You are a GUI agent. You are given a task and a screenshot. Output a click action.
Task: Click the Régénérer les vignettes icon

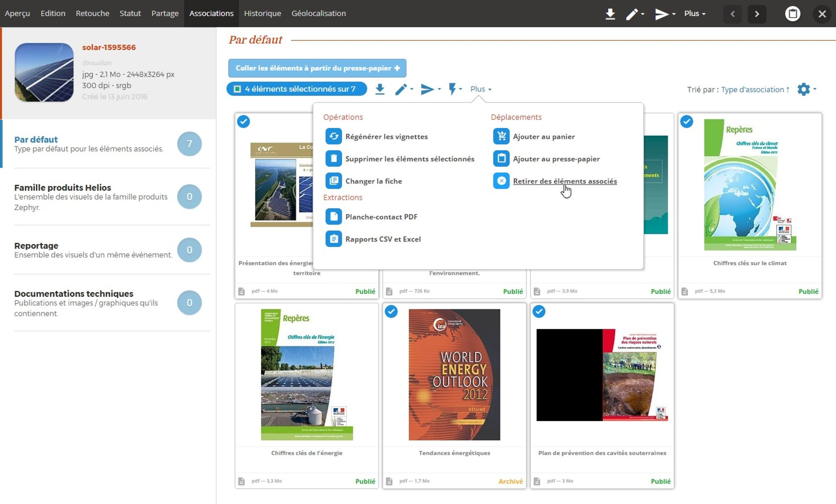pyautogui.click(x=334, y=136)
